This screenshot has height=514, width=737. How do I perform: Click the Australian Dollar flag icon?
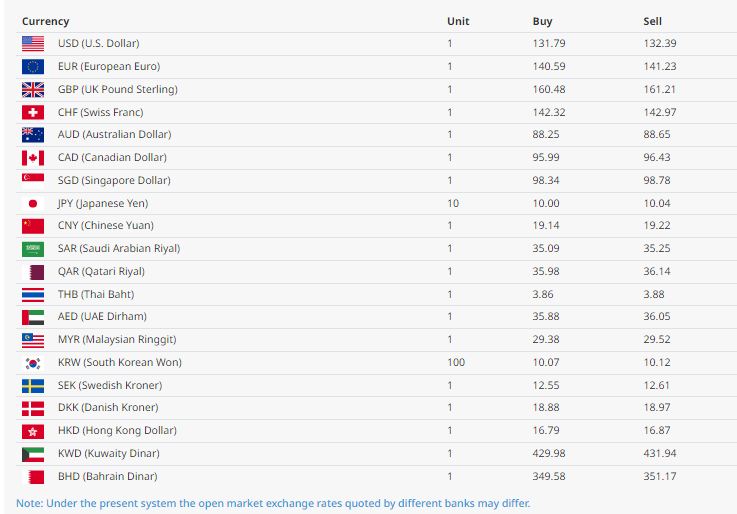(33, 134)
